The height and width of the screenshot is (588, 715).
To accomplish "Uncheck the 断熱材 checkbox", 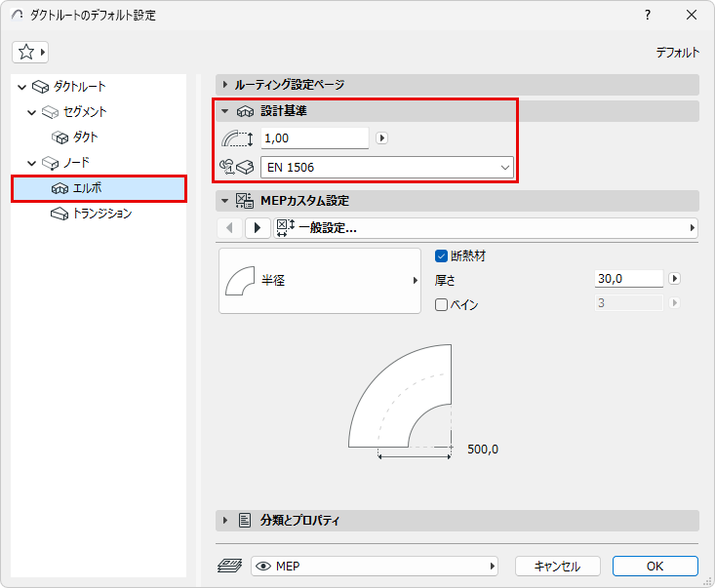I will coord(441,256).
